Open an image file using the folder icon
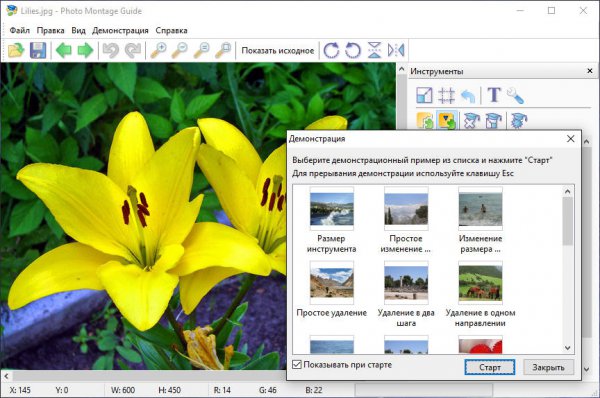Screen dimensions: 600x398 16,51
